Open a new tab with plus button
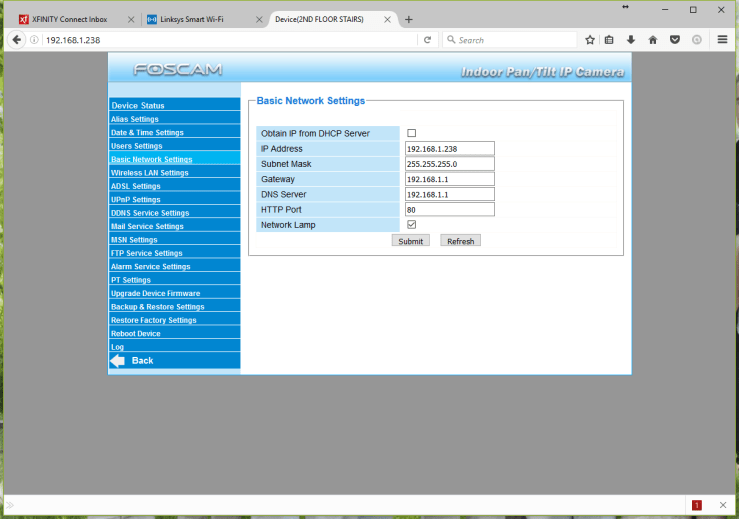The image size is (739, 519). (408, 19)
